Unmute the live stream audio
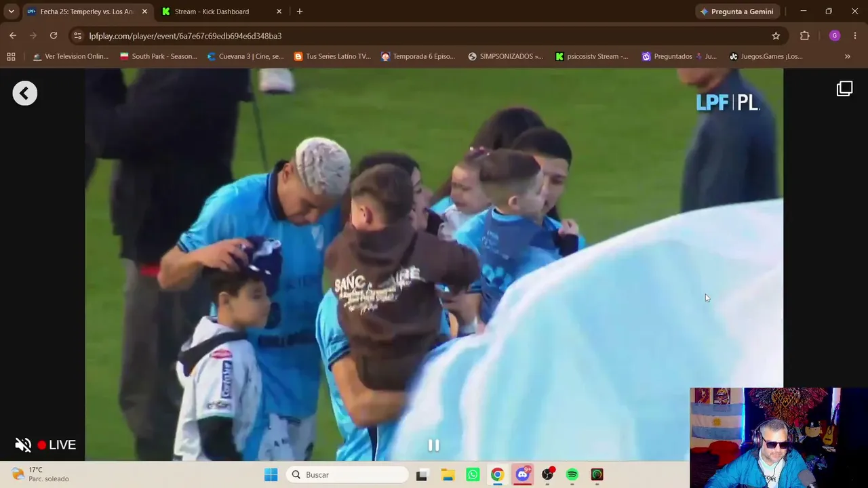868x488 pixels. [x=23, y=445]
